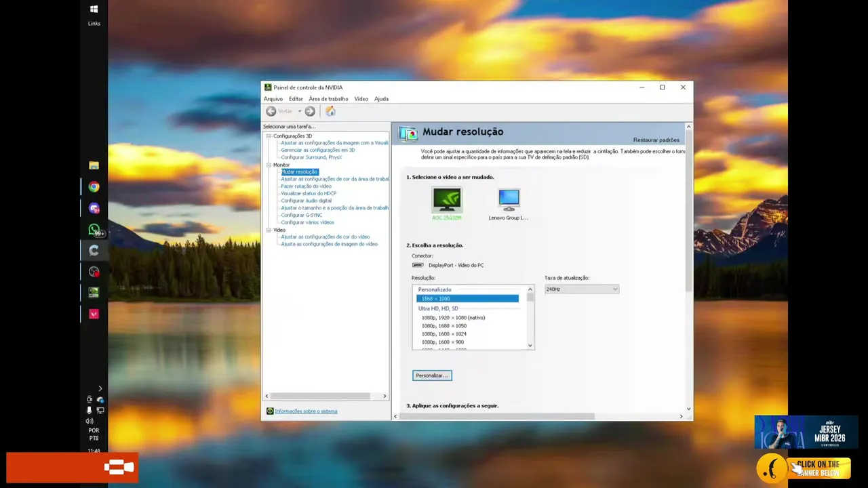Image resolution: width=868 pixels, height=488 pixels.
Task: Select 1080p, 1680 × 1050 resolution
Action: click(x=444, y=326)
